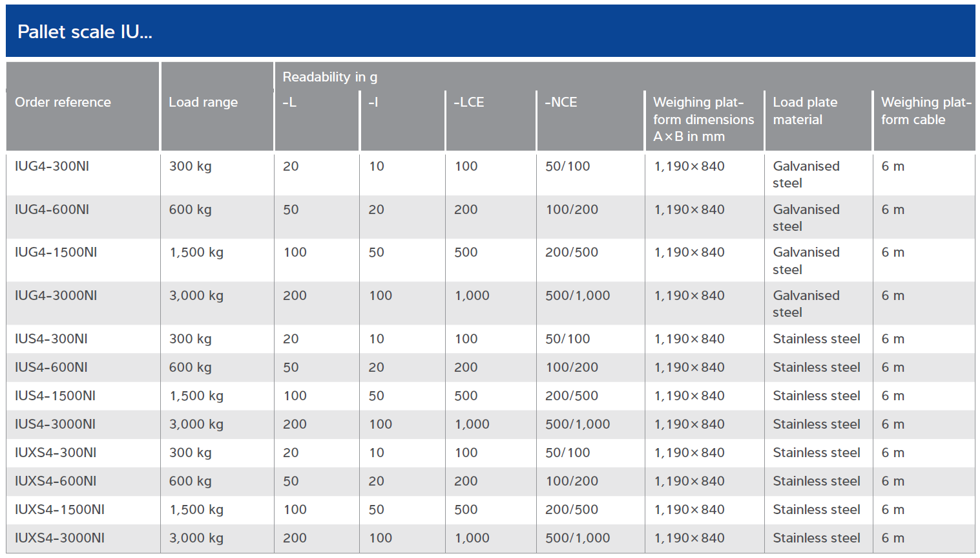Select the '-NCE' column header
980x558 pixels.
coord(561,102)
